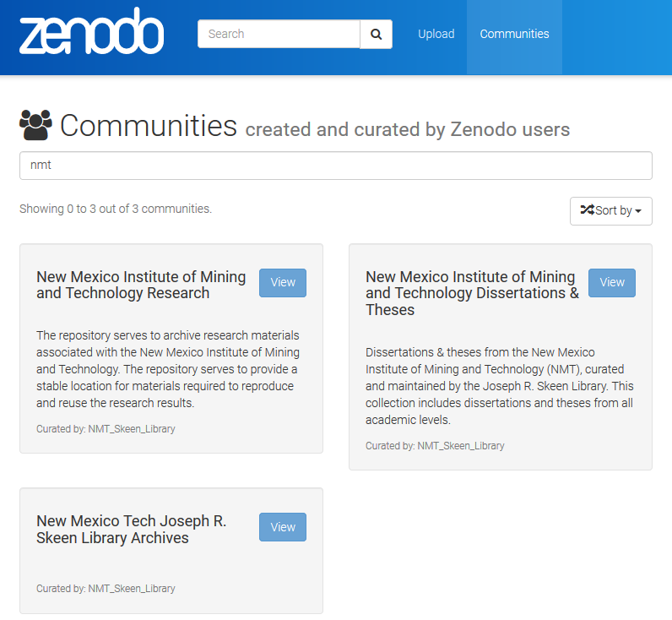The width and height of the screenshot is (672, 620).
Task: Click the Sort by dropdown caret
Action: pyautogui.click(x=638, y=211)
